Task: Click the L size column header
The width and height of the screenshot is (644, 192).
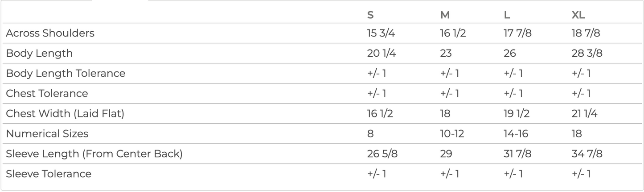Action: (507, 15)
